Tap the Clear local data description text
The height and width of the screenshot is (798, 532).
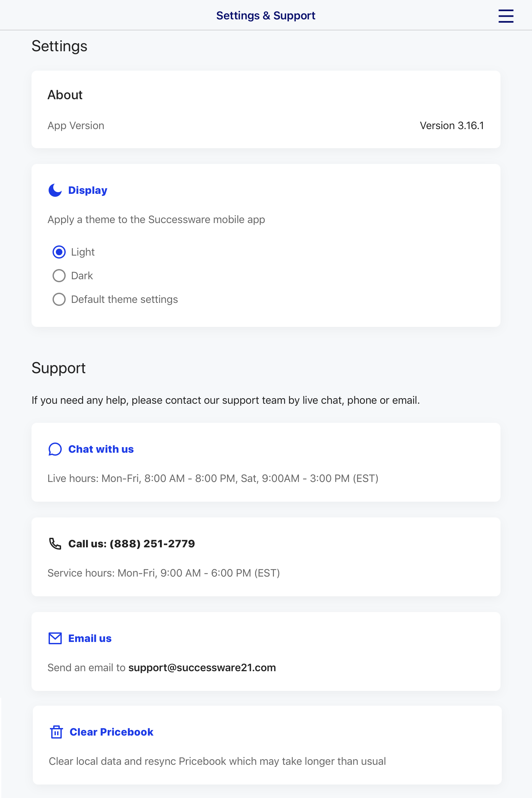(x=217, y=761)
